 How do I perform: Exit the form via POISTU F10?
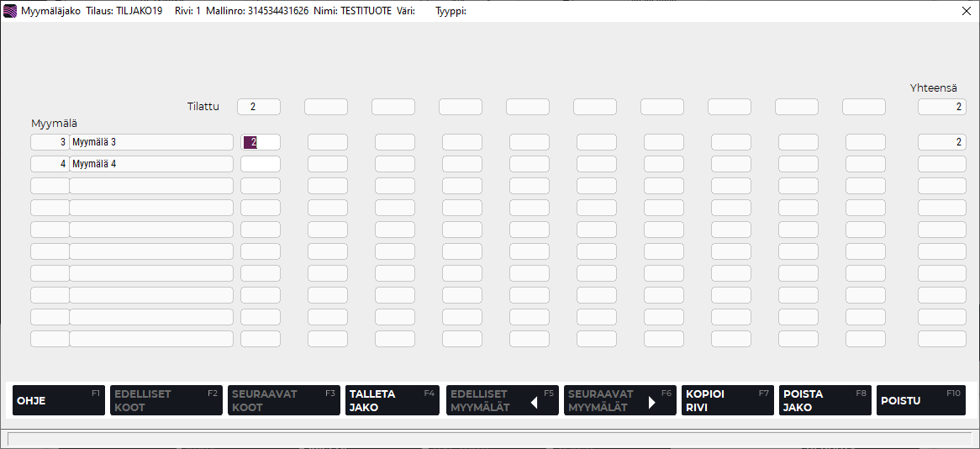tap(920, 400)
